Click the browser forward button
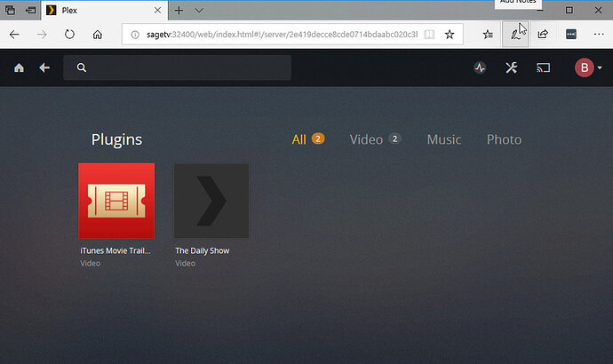This screenshot has width=613, height=364. [42, 35]
